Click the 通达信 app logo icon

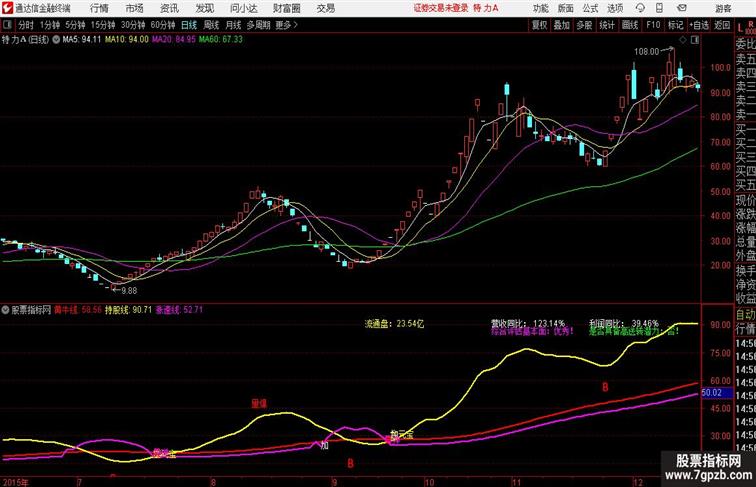coord(7,8)
